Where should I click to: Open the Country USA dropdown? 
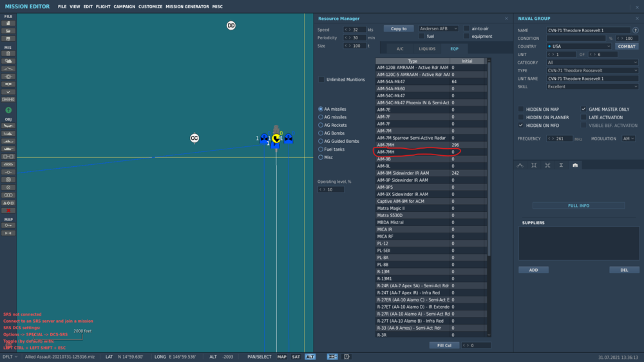[579, 46]
